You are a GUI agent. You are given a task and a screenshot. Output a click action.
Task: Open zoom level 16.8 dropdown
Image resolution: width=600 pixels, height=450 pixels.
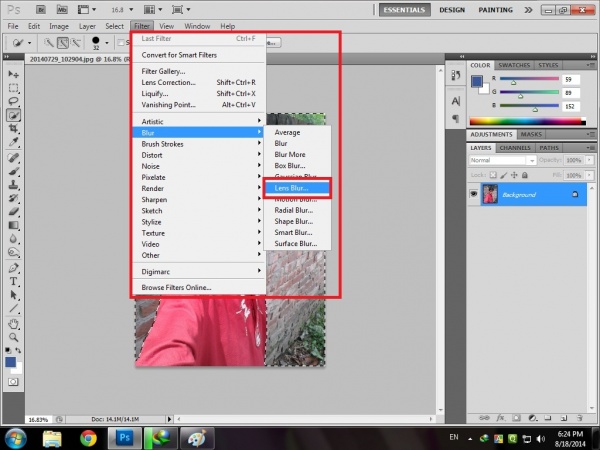[131, 10]
